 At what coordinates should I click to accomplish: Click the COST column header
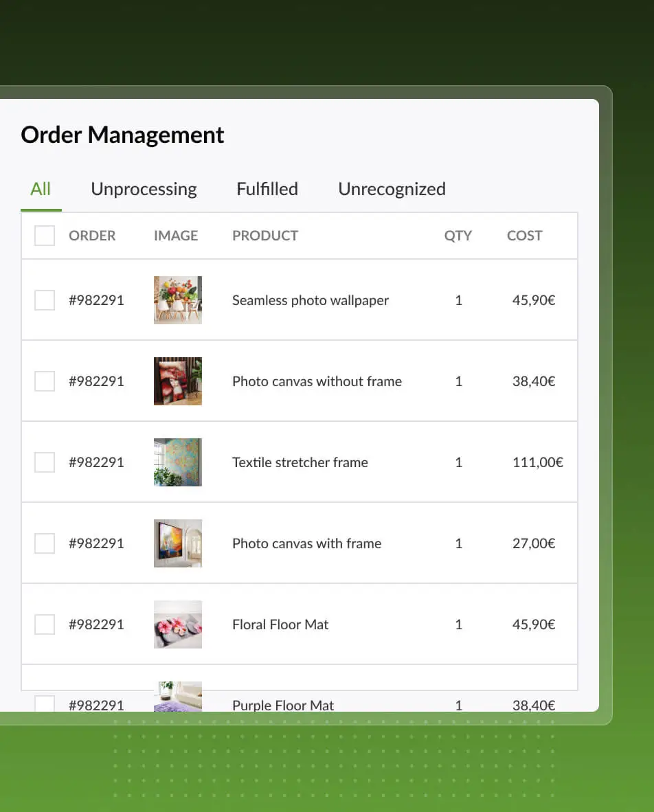click(525, 236)
